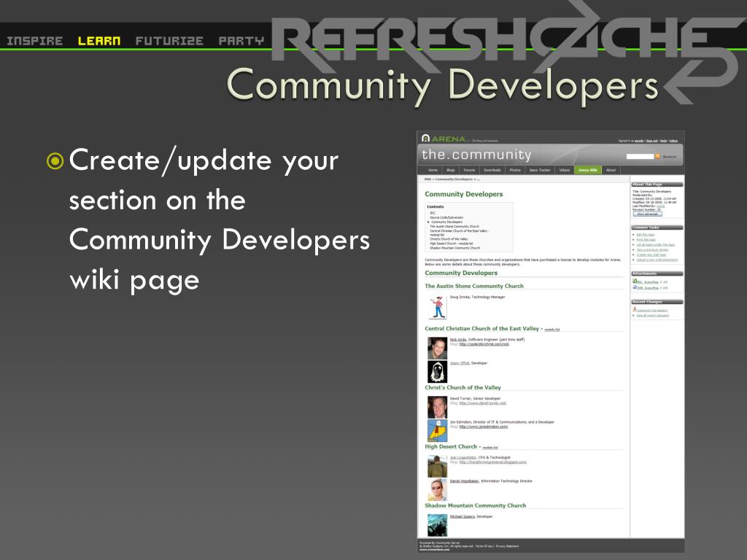Screen dimensions: 747x560
Task: Open the second attachment icon file
Action: [635, 287]
